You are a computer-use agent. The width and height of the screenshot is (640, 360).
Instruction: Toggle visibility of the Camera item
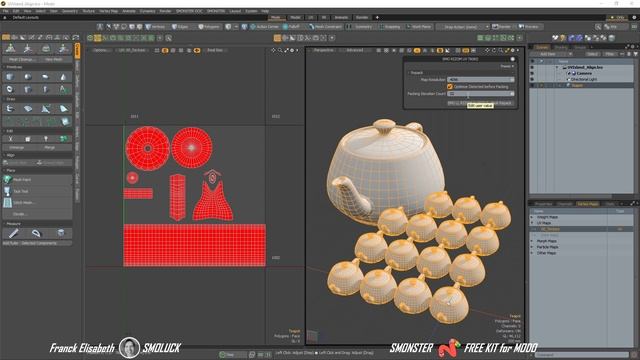532,73
